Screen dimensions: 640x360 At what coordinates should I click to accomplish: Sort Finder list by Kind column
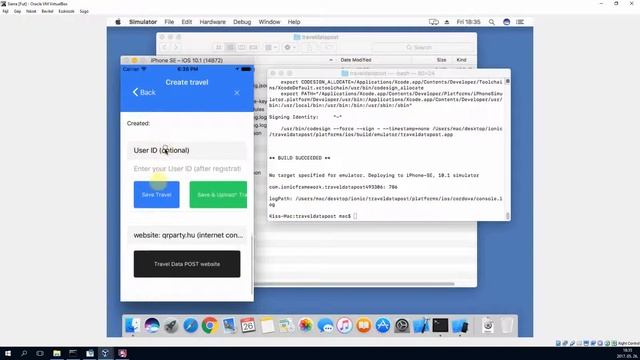click(461, 60)
